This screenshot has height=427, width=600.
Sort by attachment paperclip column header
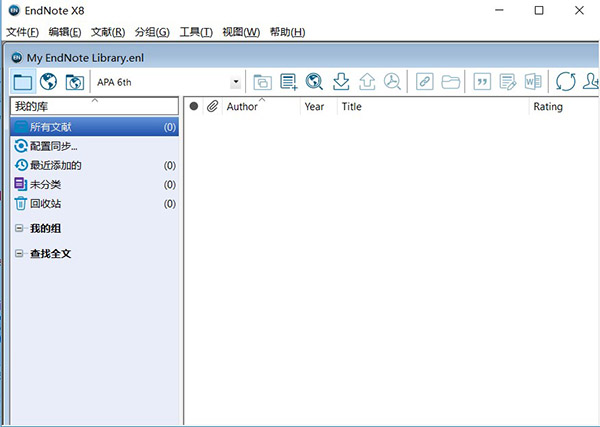(x=212, y=106)
